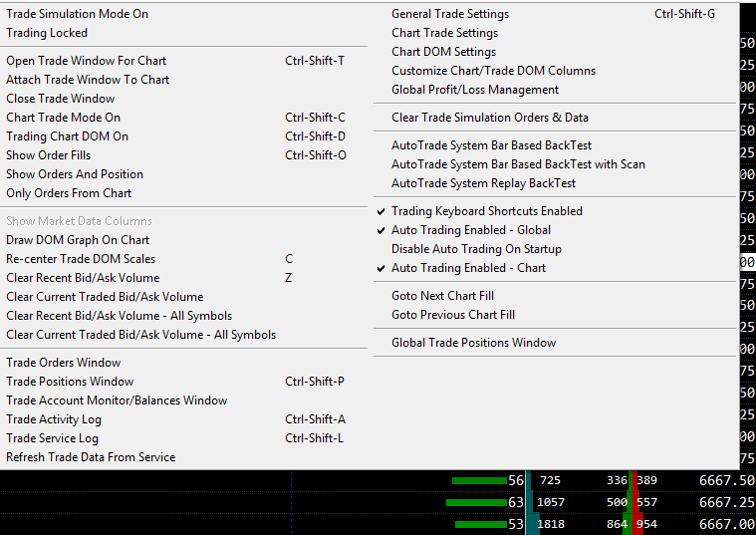Go to Next Chart Fill
The width and height of the screenshot is (756, 535).
coord(442,296)
